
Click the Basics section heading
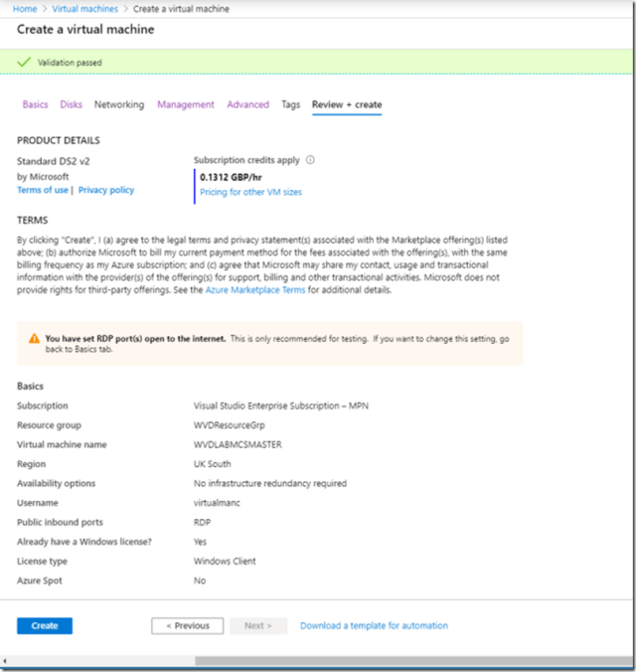30,386
